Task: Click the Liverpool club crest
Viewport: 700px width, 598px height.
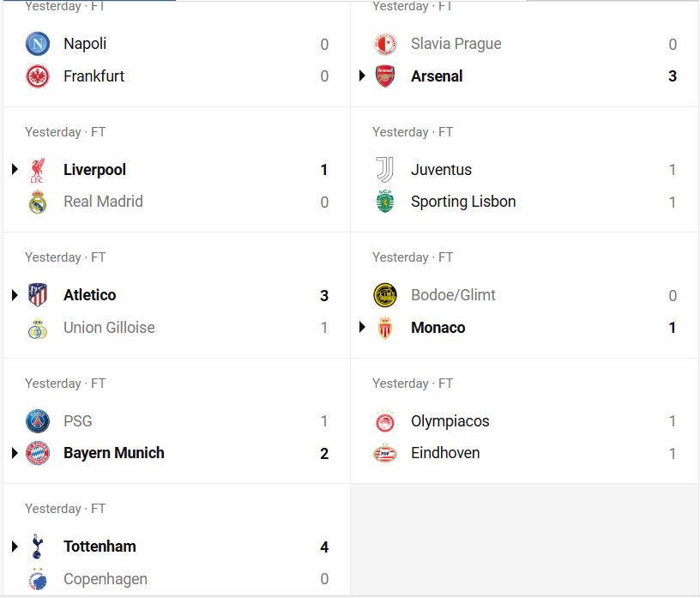Action: coord(38,170)
